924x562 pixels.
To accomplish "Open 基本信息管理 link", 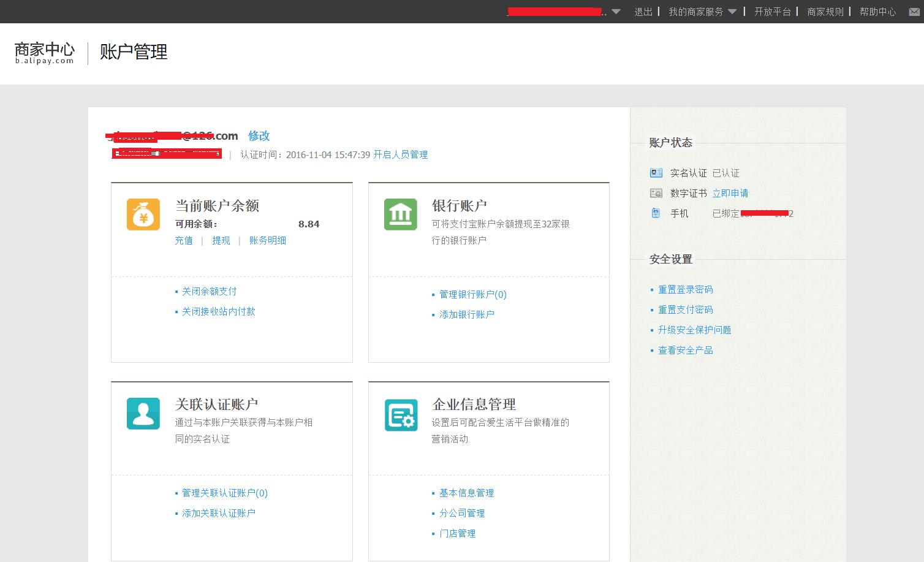I will point(466,493).
